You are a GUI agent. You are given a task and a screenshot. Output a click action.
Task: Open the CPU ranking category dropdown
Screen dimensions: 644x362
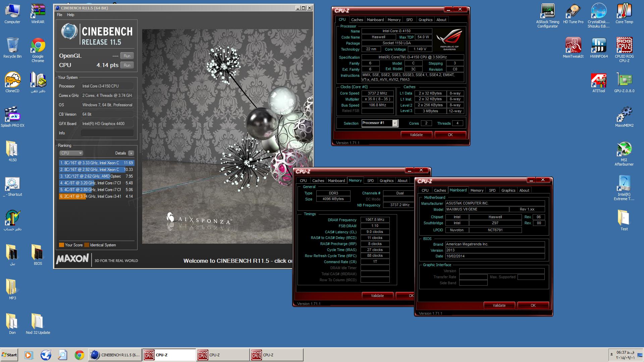(71, 153)
